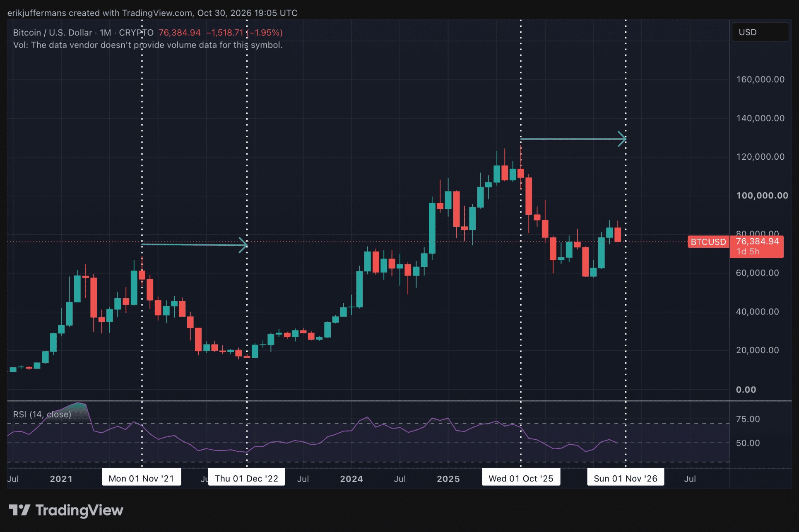
Task: Click the 120,000.00 price axis label
Action: [760, 157]
